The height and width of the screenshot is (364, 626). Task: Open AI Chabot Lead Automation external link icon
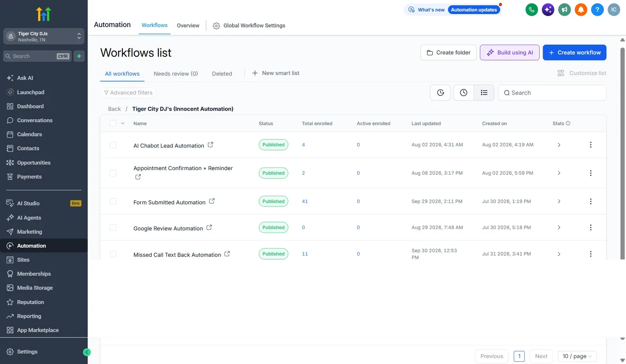[x=210, y=145]
